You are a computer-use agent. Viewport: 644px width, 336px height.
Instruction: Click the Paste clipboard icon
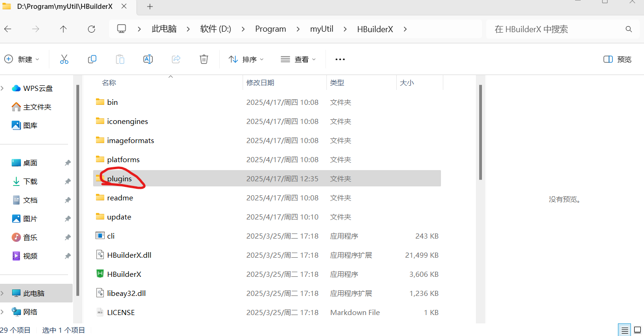[x=120, y=59]
